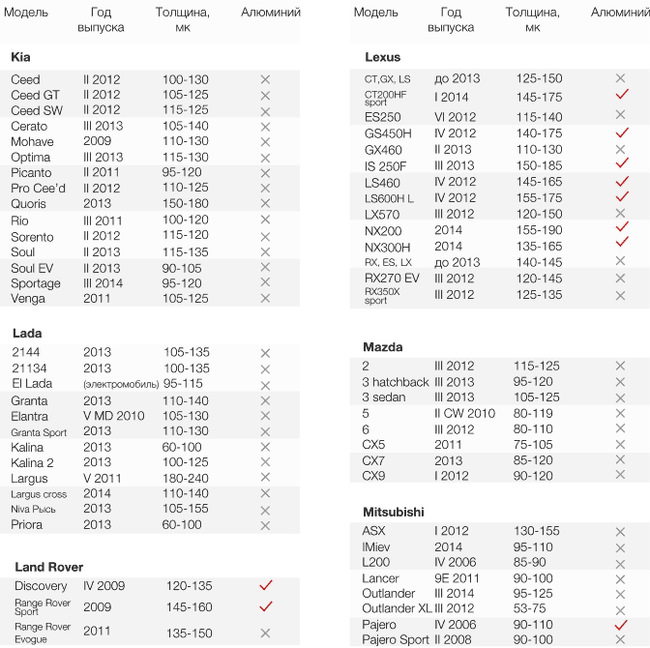650x648 pixels.
Task: Select the red checkmark beside Lexus LS460
Action: click(621, 182)
